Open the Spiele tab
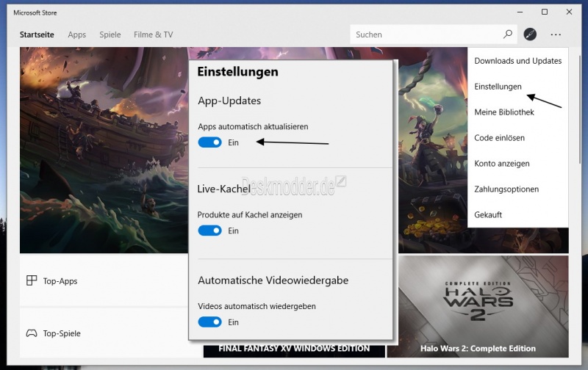The height and width of the screenshot is (370, 588). (110, 35)
